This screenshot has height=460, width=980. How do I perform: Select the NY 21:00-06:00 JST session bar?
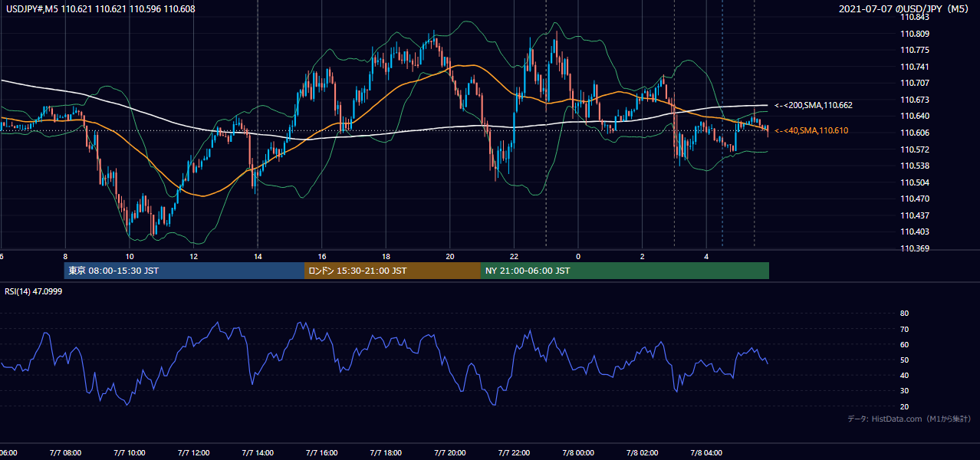(x=625, y=271)
